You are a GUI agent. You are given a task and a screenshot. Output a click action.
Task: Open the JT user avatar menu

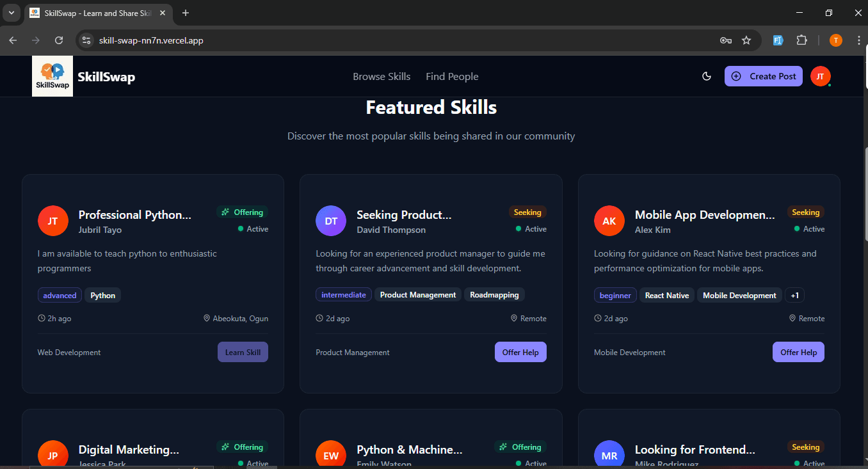tap(820, 76)
